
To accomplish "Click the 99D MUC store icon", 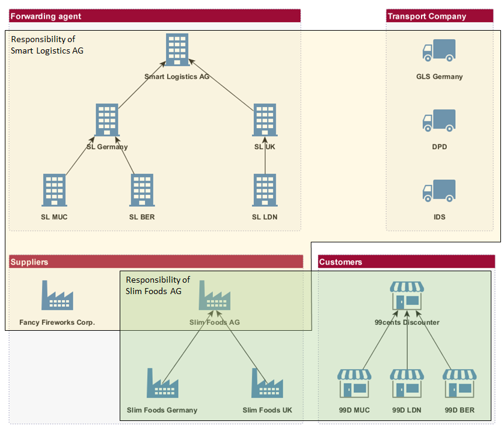I will click(354, 384).
